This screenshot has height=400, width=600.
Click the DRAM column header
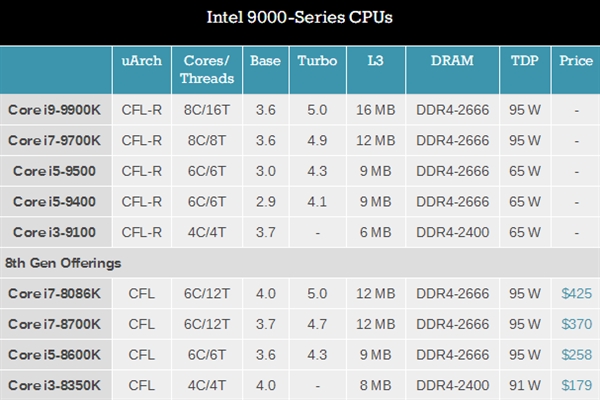tap(453, 61)
